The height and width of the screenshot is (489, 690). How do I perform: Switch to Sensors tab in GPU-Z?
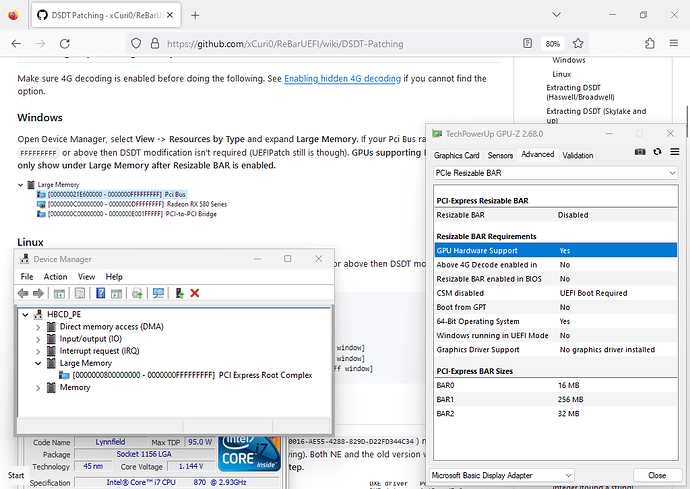coord(500,155)
